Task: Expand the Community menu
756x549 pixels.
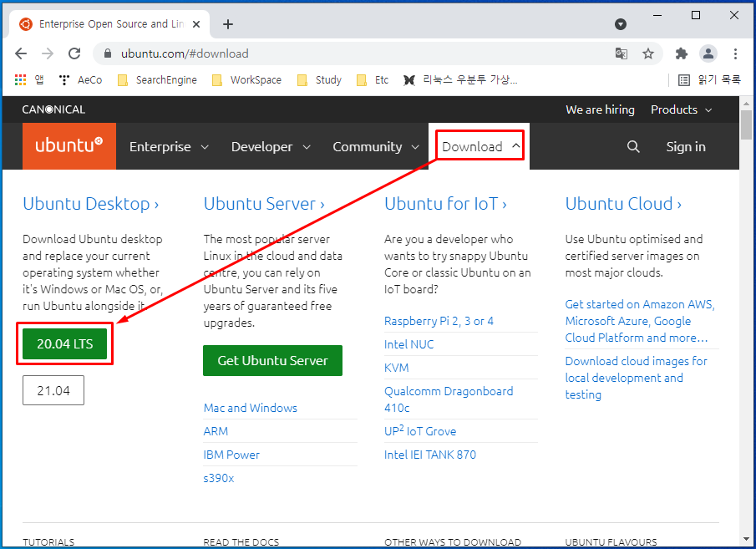Action: [x=376, y=147]
